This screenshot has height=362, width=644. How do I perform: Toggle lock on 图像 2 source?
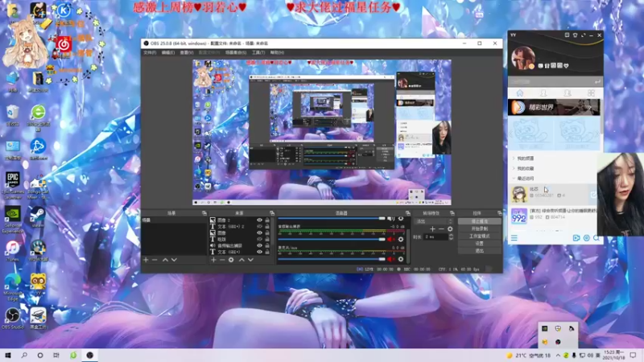pyautogui.click(x=267, y=220)
